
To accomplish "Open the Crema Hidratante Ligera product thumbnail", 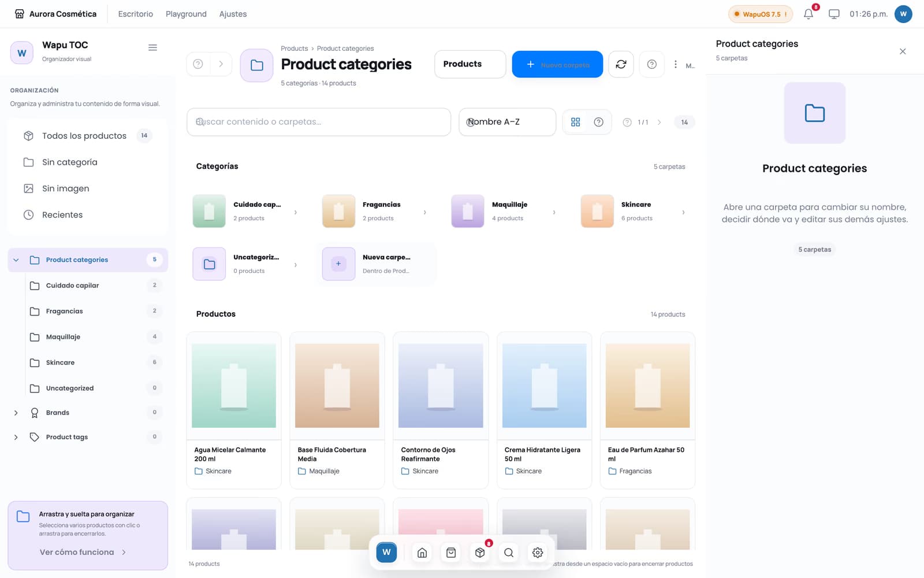I will (544, 386).
